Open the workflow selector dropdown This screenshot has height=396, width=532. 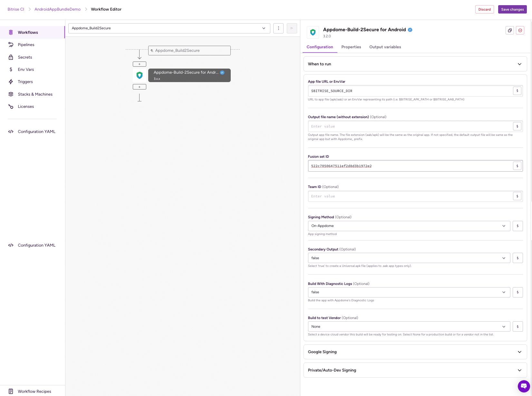264,28
